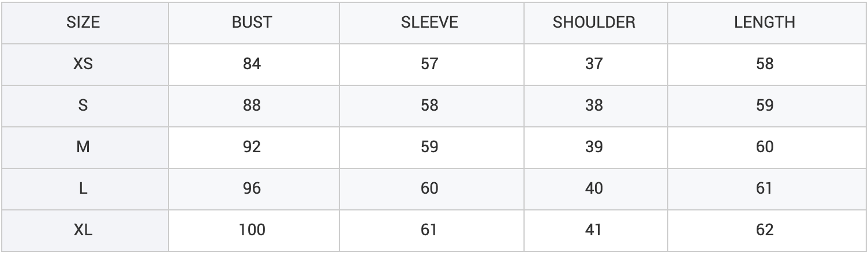Click the XS bust value 84

[252, 64]
